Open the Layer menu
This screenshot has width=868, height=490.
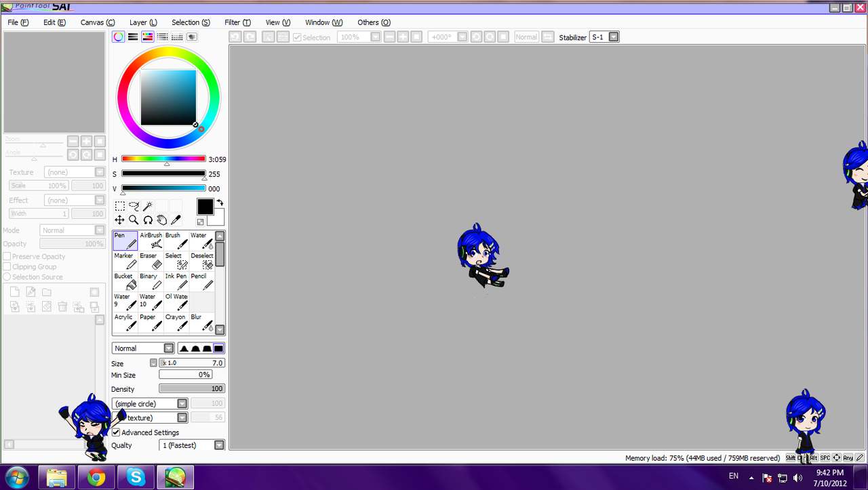[143, 22]
